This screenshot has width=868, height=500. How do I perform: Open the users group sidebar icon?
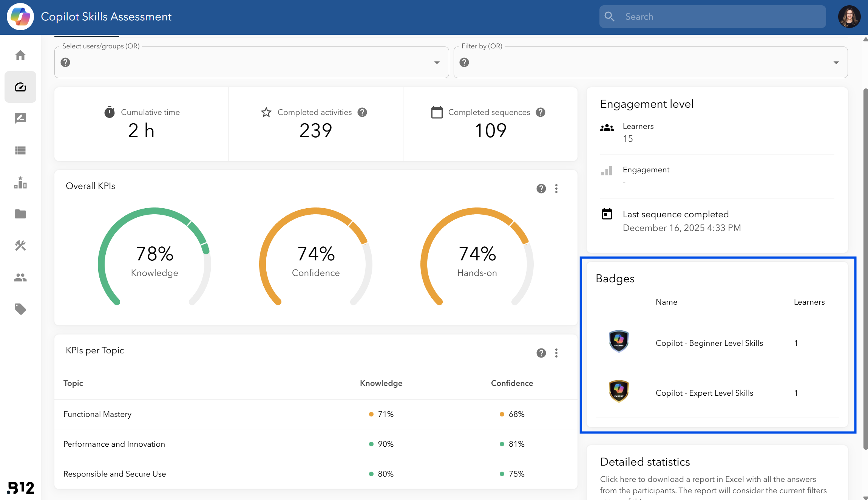tap(20, 277)
